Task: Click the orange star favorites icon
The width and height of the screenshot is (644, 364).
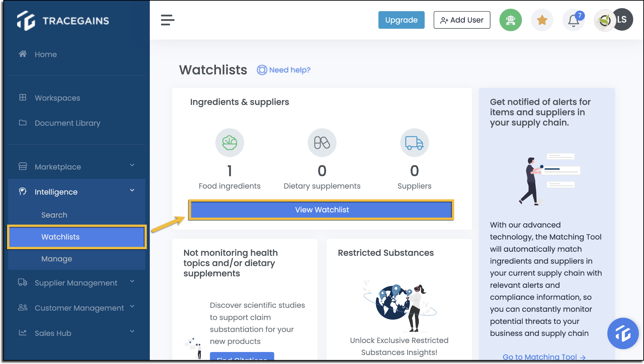Action: coord(542,20)
